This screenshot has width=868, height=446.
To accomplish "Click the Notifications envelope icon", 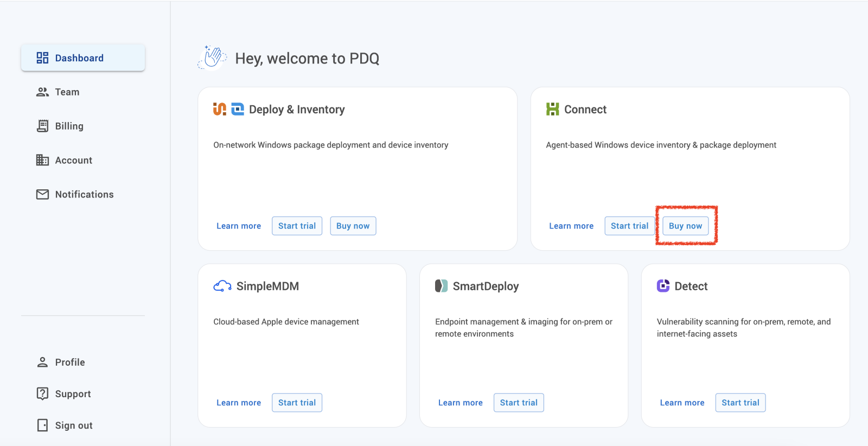I will coord(42,194).
